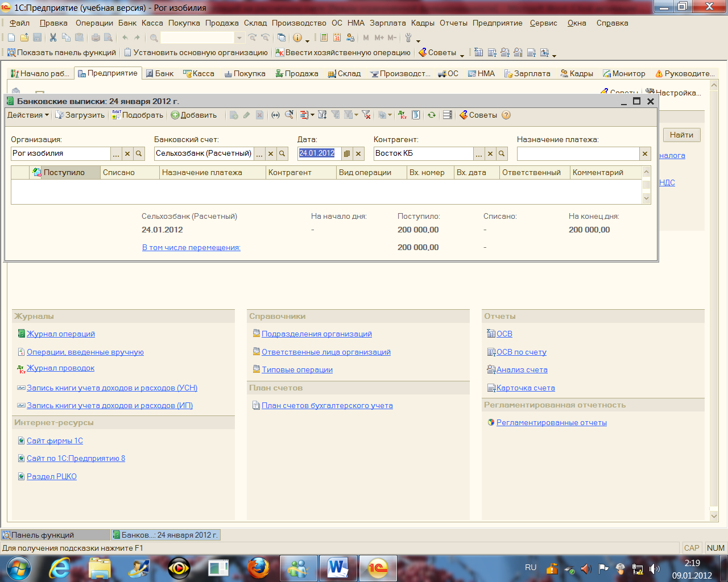Viewport: 728px width, 582px height.
Task: Click the Дата field value 24.01.2012
Action: pos(317,153)
